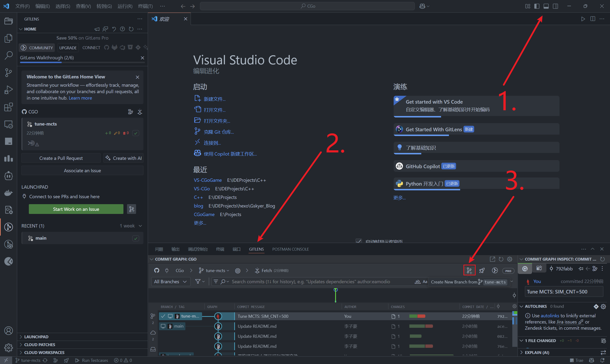This screenshot has width=610, height=364.
Task: Switch to the 终端 panel tab
Action: pyautogui.click(x=220, y=249)
